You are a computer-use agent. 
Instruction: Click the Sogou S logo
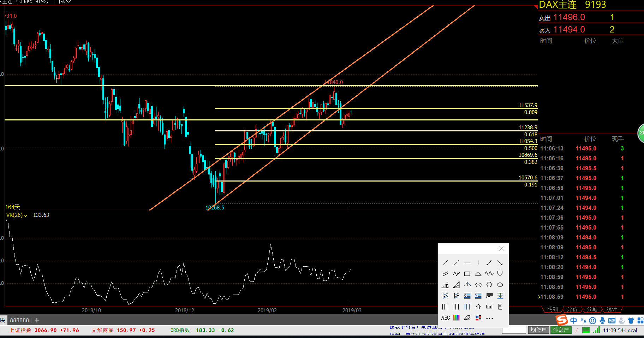coord(562,320)
